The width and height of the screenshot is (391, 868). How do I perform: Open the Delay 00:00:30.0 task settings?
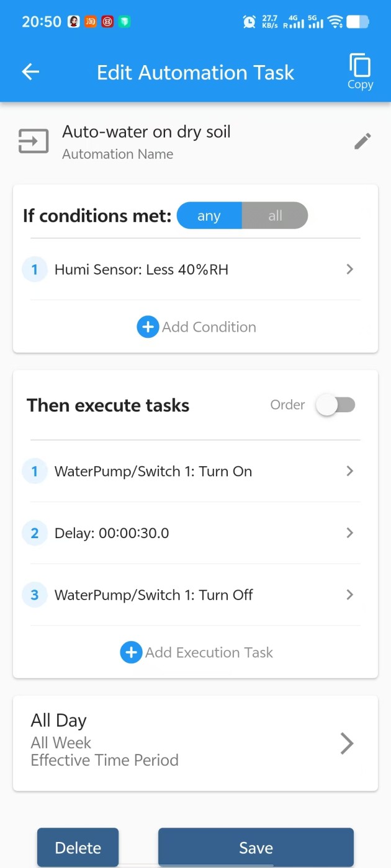349,533
